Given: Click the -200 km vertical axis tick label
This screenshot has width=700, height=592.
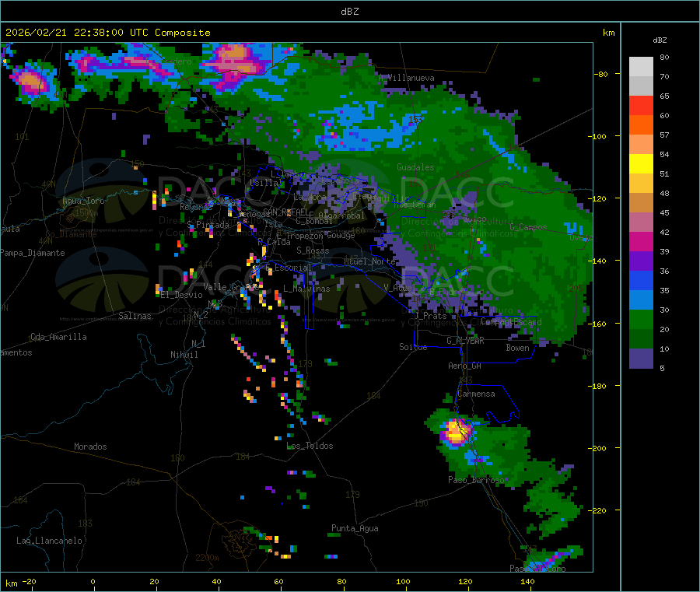Looking at the screenshot, I should 597,448.
